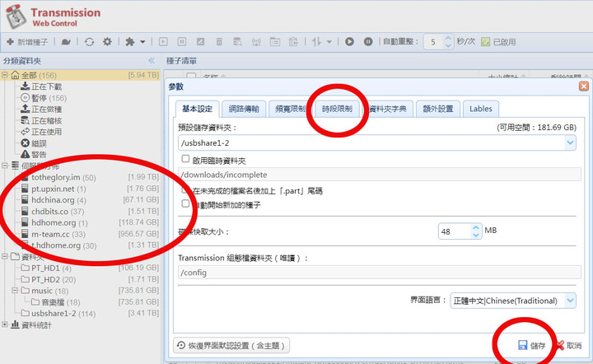This screenshot has height=364, width=593.
Task: Click restore default interface settings button
Action: point(231,346)
